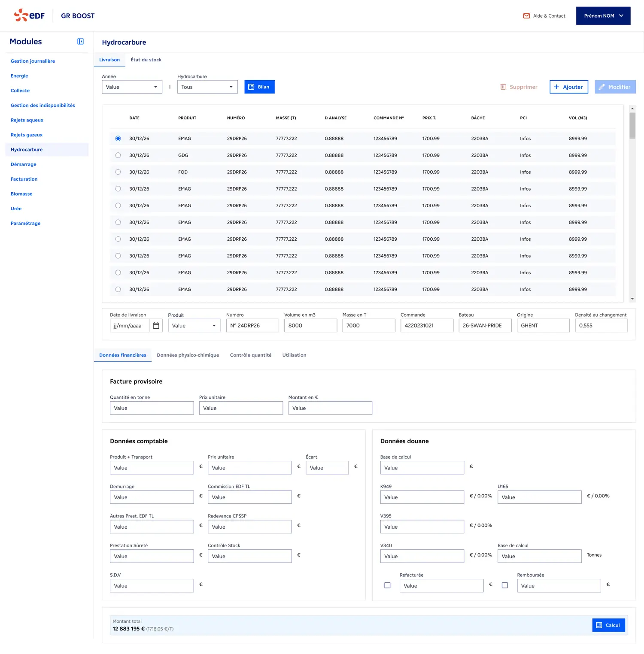Image resolution: width=644 pixels, height=654 pixels.
Task: Open the Rejets gazeux module
Action: (x=27, y=135)
